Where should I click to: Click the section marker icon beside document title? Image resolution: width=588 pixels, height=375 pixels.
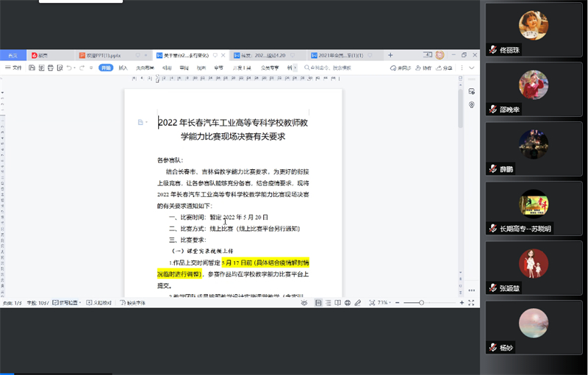pos(140,122)
